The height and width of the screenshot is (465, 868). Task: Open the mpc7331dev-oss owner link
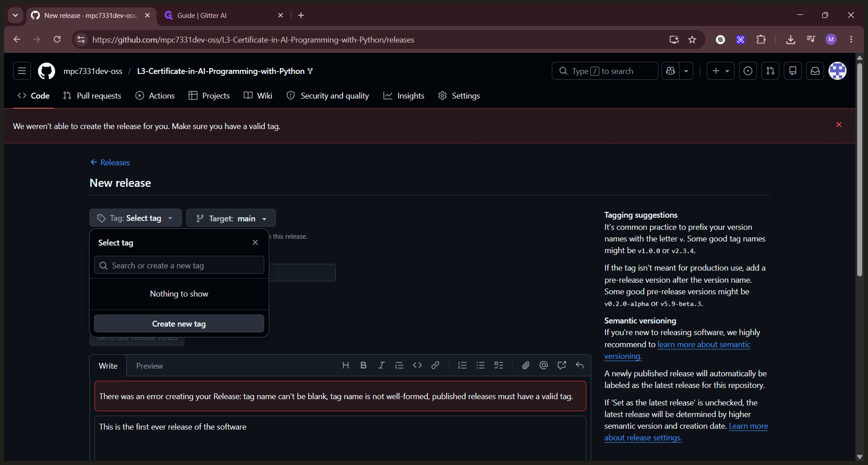[x=93, y=71]
